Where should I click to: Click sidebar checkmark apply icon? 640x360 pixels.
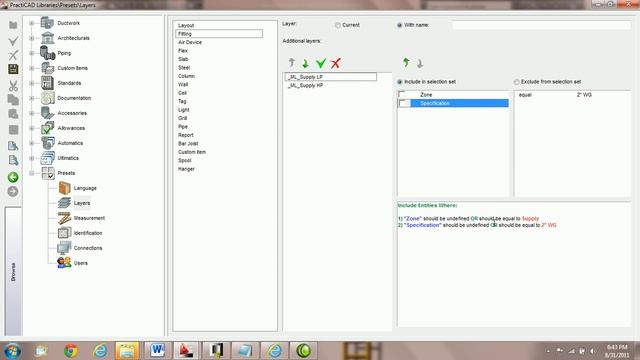pyautogui.click(x=13, y=41)
